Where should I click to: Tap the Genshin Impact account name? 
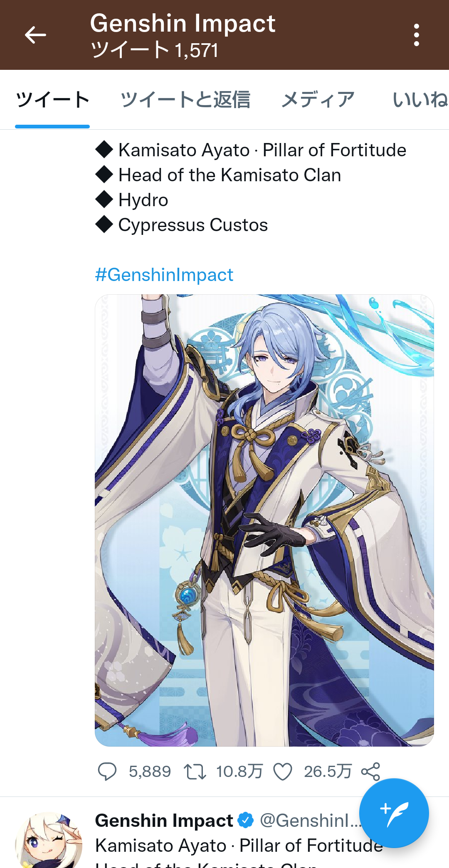164,821
